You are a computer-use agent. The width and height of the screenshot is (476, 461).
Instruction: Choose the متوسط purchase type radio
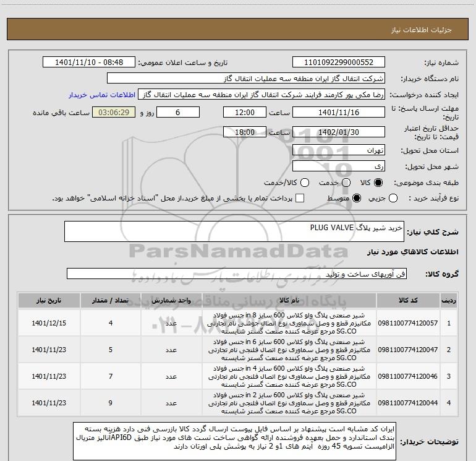click(357, 198)
